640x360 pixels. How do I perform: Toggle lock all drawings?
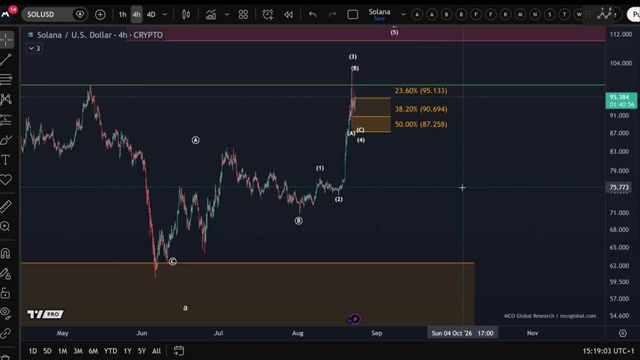click(6, 293)
